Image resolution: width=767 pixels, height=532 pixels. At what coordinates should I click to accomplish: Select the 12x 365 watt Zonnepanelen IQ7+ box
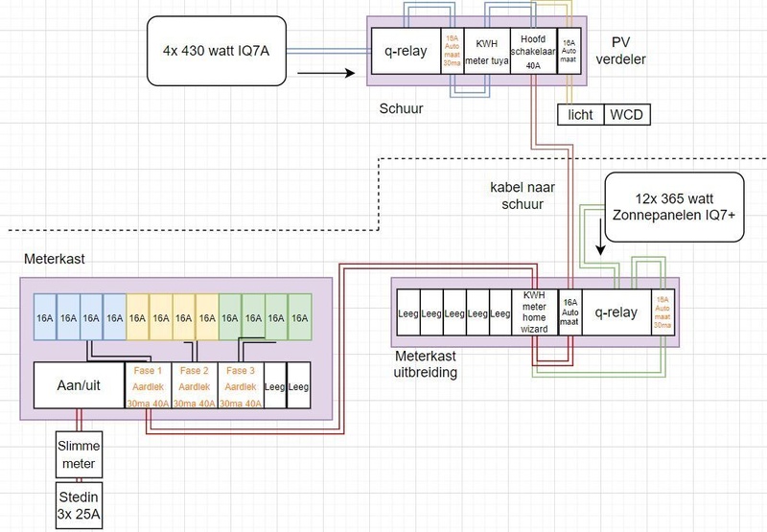coord(675,207)
